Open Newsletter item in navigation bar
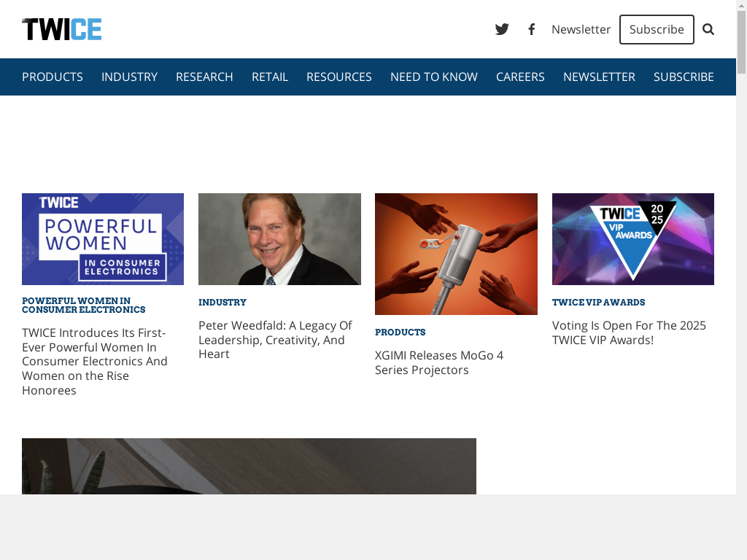The width and height of the screenshot is (747, 560). click(x=599, y=77)
